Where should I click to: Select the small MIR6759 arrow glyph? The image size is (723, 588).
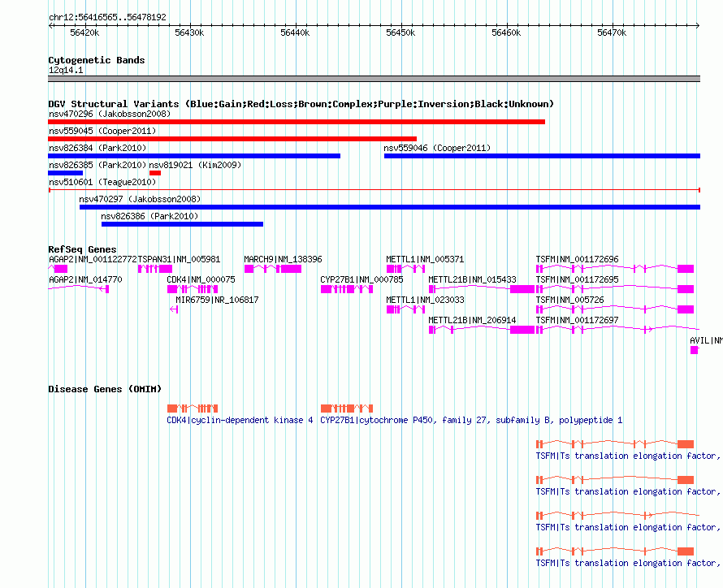tap(174, 309)
